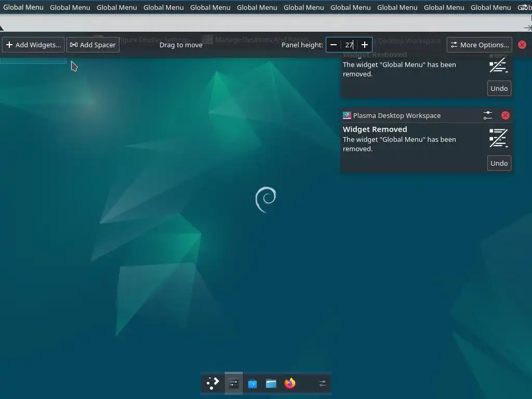Open System Settings from the bottom dock

click(x=234, y=383)
